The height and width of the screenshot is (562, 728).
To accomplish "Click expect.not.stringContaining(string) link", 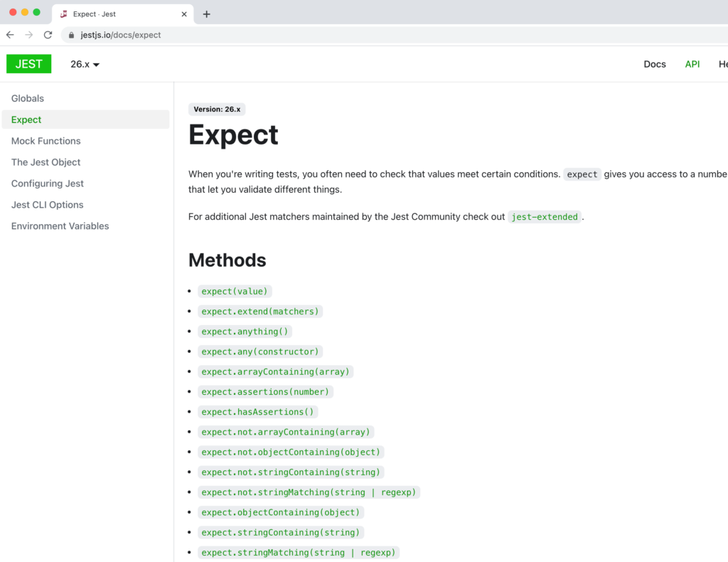I will 291,472.
